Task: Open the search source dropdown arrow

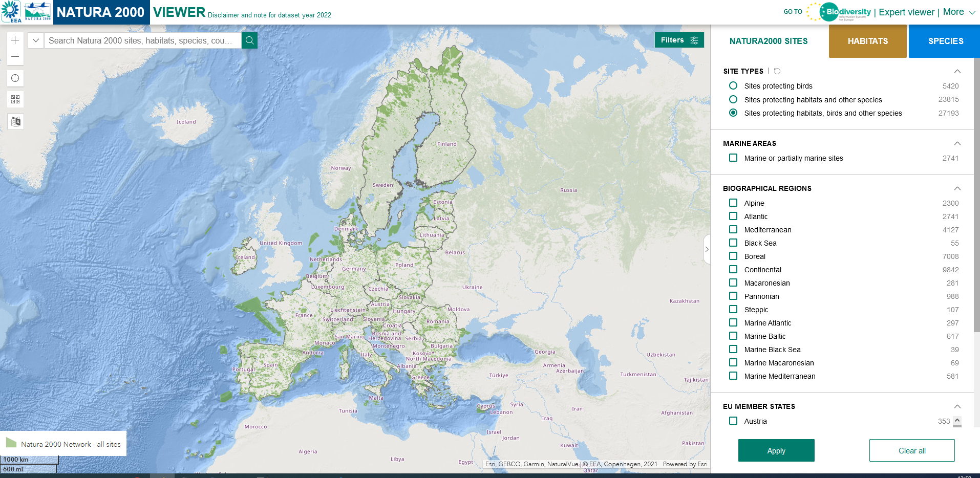Action: [36, 40]
